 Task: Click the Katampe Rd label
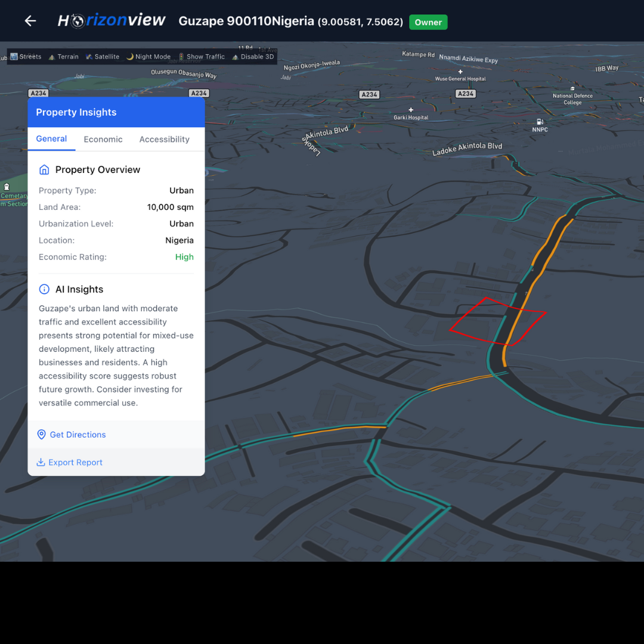pyautogui.click(x=418, y=54)
